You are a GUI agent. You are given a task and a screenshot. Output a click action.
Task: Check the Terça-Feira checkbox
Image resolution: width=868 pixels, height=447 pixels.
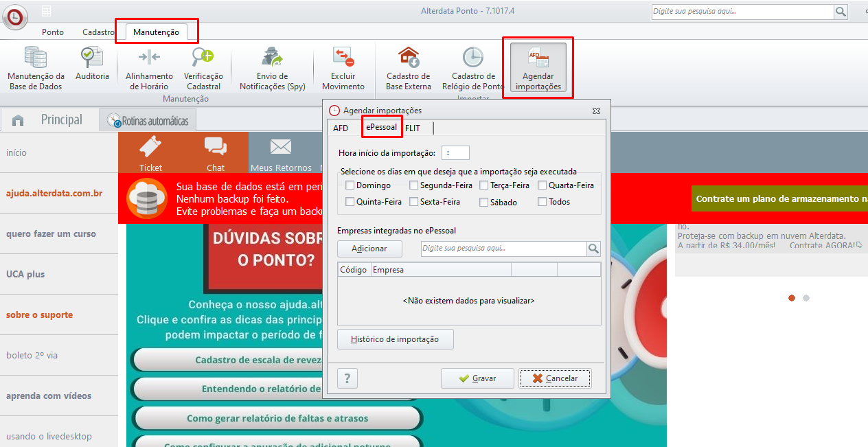[483, 185]
